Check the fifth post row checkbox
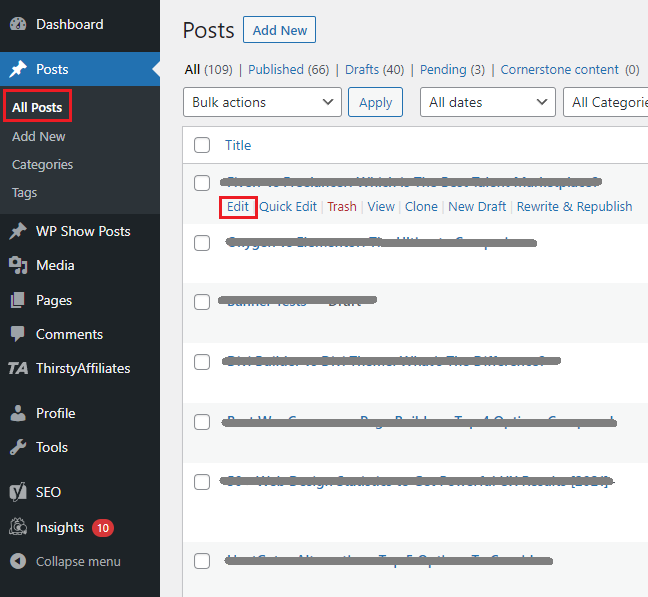Screen dimensions: 648x597 click(x=202, y=422)
